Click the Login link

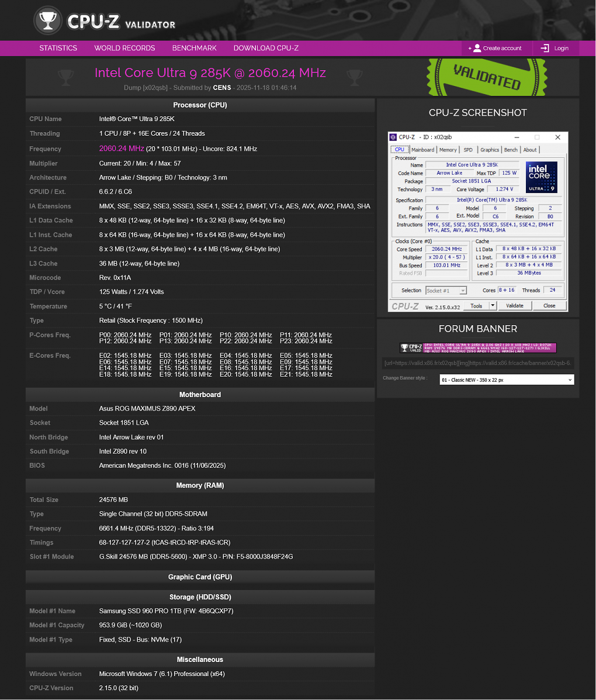556,48
